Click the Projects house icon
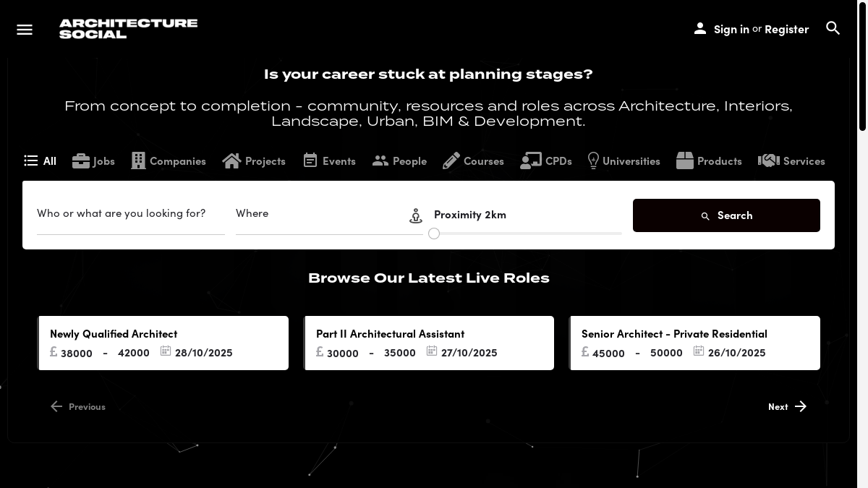Screen dimensions: 868x488 [231, 160]
